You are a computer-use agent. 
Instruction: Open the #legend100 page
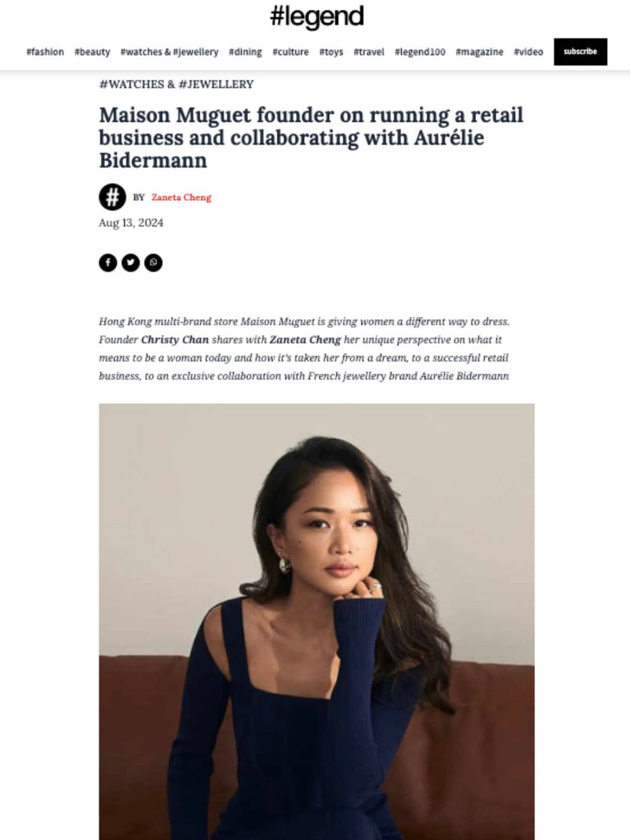click(420, 52)
